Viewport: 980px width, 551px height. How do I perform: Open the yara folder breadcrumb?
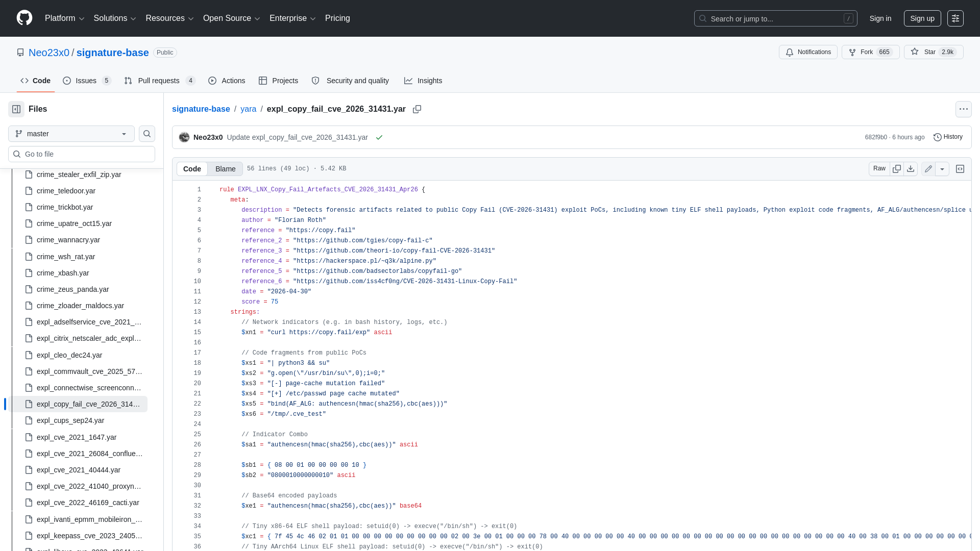pos(248,109)
